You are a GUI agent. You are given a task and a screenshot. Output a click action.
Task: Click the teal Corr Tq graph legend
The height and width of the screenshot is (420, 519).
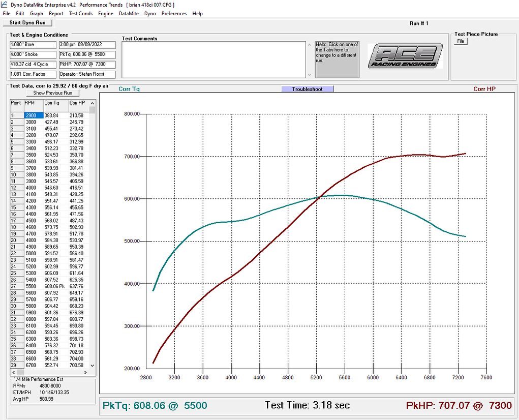[129, 89]
